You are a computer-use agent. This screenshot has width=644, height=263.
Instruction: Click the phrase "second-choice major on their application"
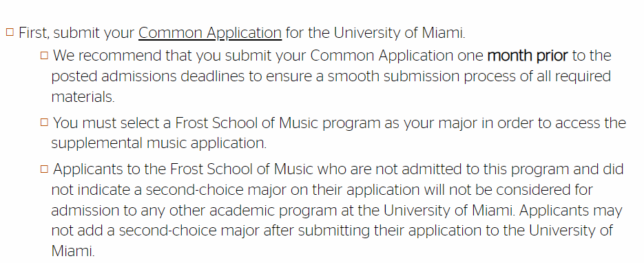(x=283, y=190)
